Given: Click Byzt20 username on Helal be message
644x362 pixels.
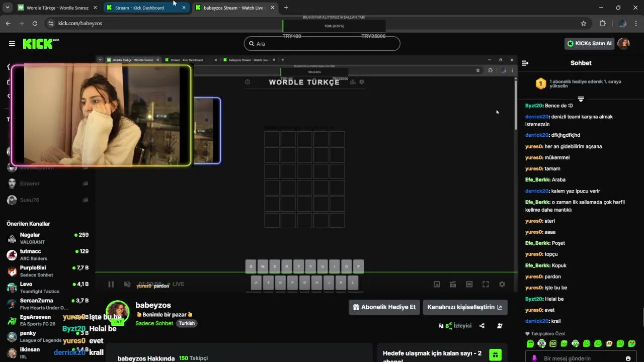Looking at the screenshot, I should pos(533,299).
